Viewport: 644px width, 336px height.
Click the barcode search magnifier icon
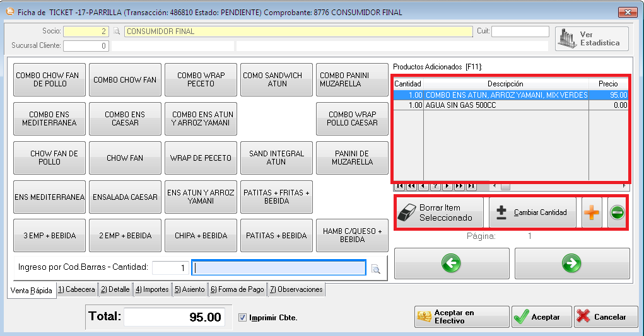(x=376, y=269)
